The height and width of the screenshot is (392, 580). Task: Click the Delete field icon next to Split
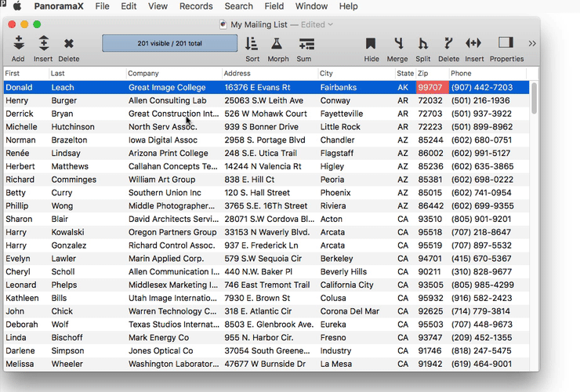pyautogui.click(x=448, y=44)
